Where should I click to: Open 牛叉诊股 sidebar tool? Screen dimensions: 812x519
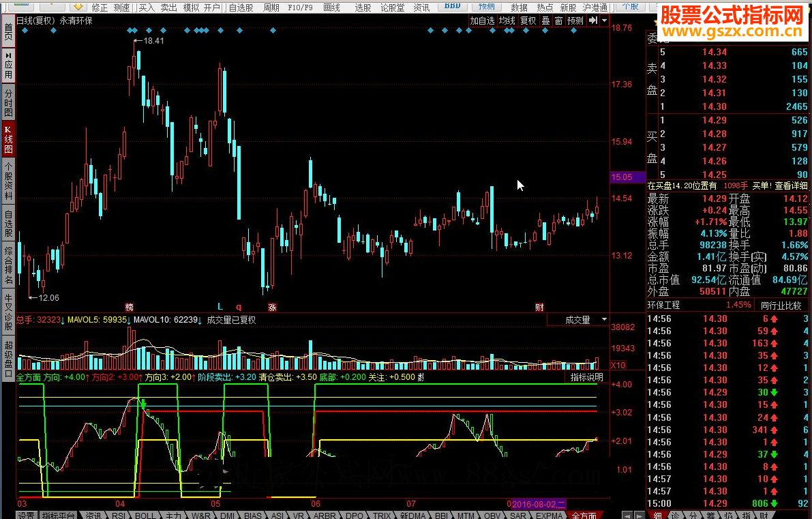(x=8, y=312)
